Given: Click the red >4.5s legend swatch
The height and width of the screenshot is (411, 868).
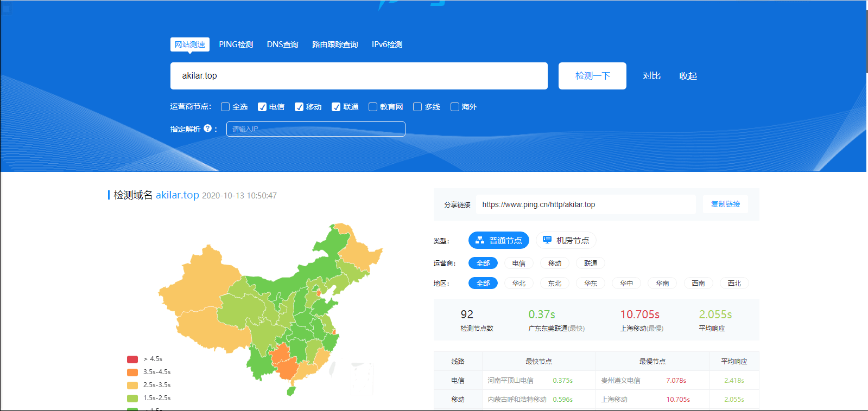Looking at the screenshot, I should [x=132, y=359].
